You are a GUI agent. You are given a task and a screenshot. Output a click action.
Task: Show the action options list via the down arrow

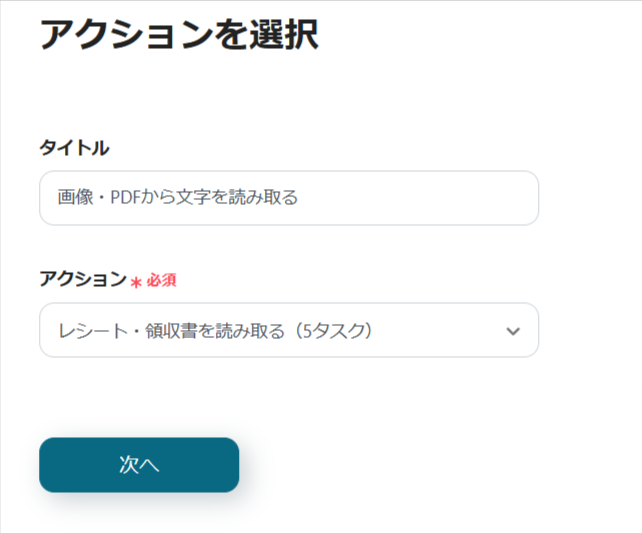click(x=513, y=331)
